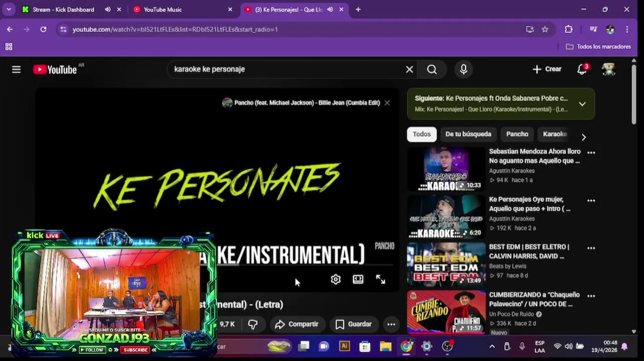
Task: Go back in browser history
Action: [10, 30]
